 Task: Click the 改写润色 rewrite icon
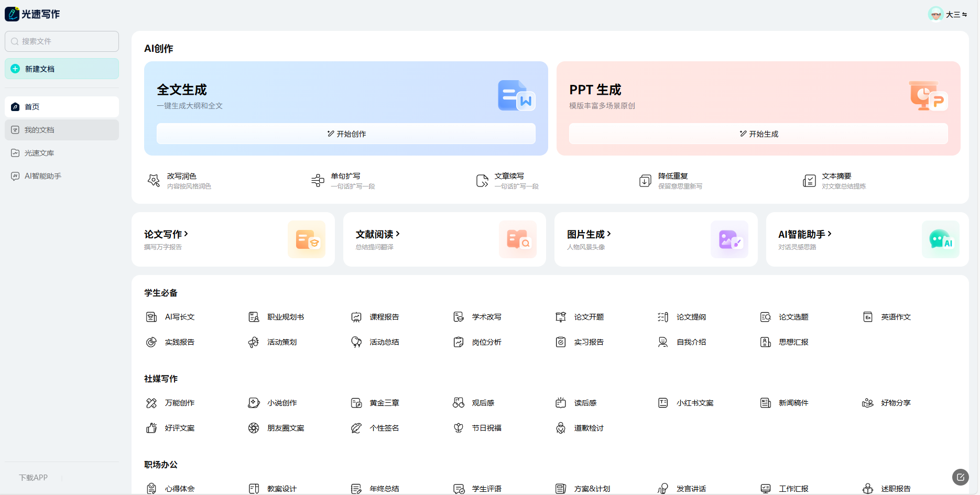(154, 181)
